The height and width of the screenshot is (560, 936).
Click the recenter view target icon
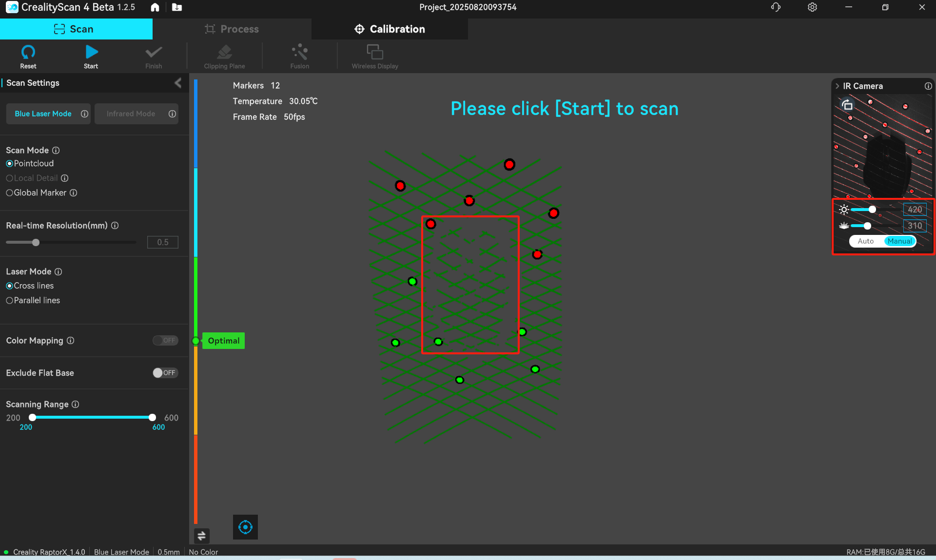tap(245, 527)
